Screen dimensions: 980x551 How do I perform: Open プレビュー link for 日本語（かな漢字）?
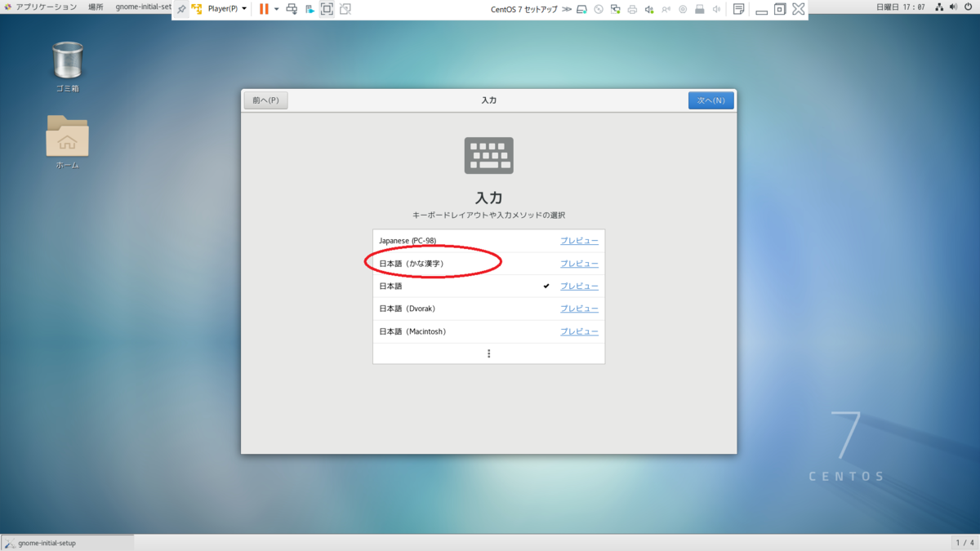[579, 264]
